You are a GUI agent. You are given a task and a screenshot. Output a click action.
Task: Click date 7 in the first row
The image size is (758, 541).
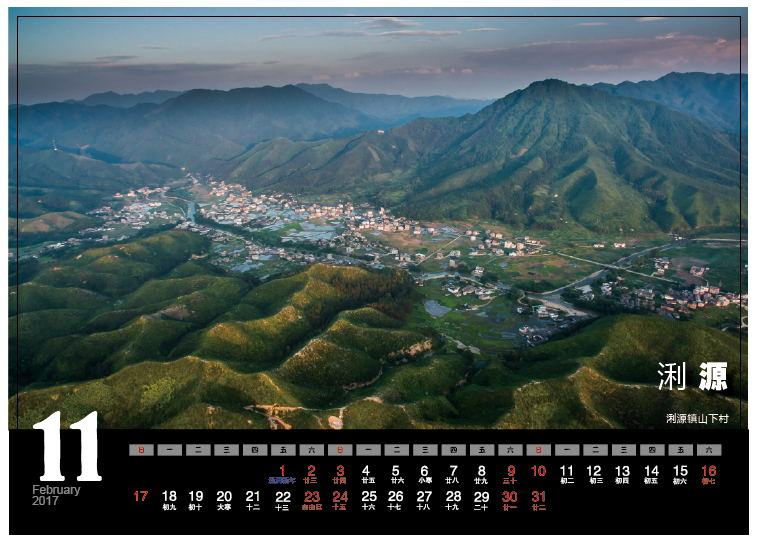coord(453,471)
